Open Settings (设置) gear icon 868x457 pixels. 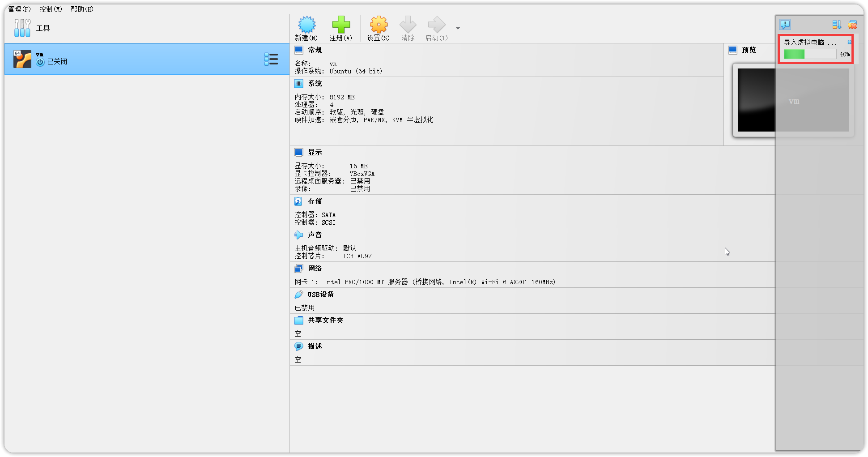pos(379,24)
